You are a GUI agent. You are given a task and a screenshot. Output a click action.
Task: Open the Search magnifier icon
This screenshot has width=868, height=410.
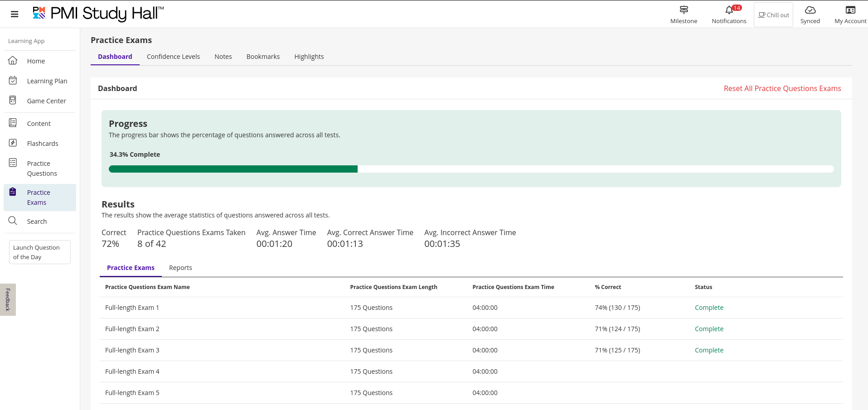pyautogui.click(x=13, y=221)
